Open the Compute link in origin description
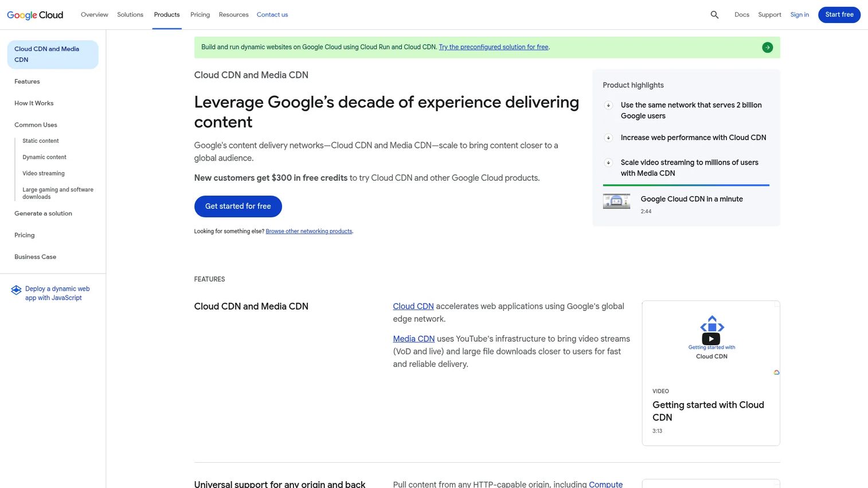Image resolution: width=868 pixels, height=488 pixels. (x=606, y=484)
